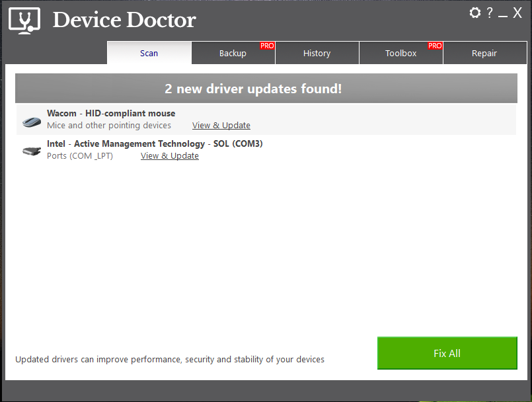
Task: Switch to the Scan tab
Action: (149, 53)
